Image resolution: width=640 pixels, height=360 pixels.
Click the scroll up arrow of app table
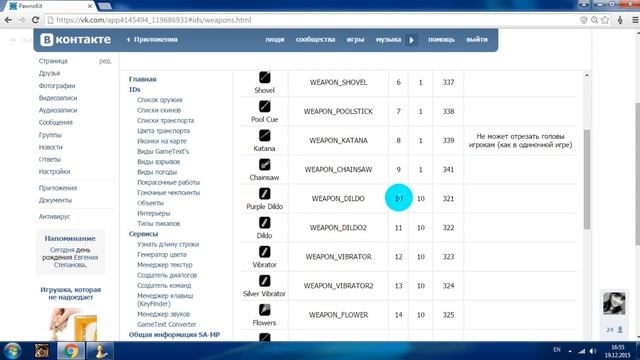(587, 76)
